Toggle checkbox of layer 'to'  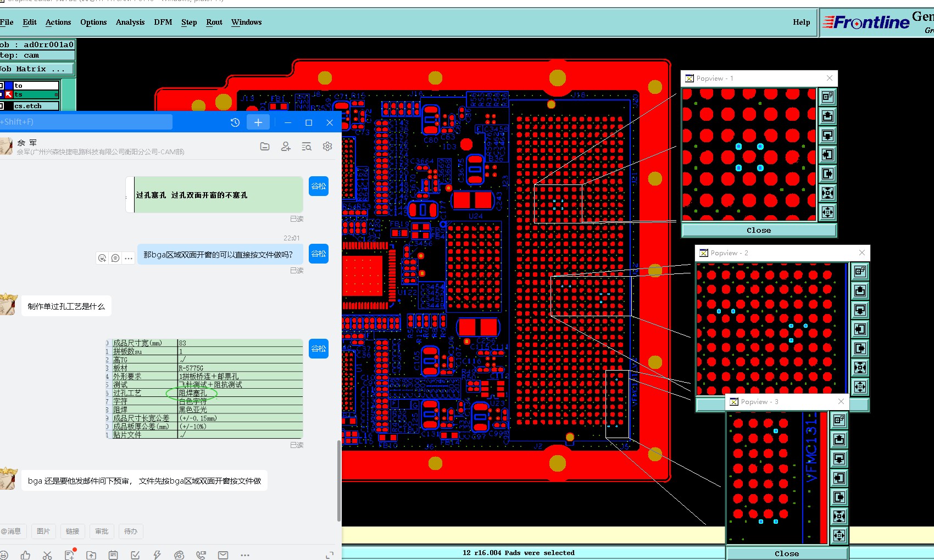[x=2, y=86]
